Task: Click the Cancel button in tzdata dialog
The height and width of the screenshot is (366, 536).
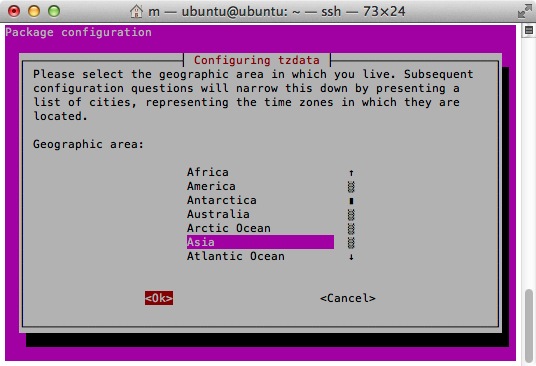Action: tap(348, 298)
